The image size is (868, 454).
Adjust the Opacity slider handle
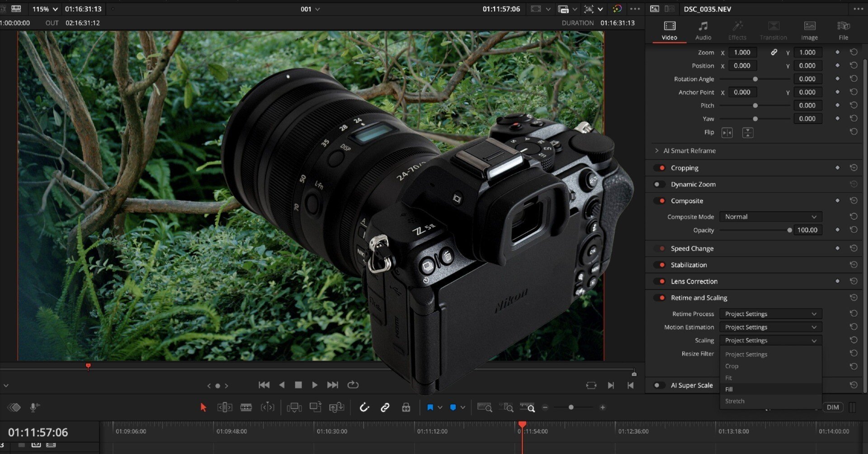pyautogui.click(x=789, y=230)
